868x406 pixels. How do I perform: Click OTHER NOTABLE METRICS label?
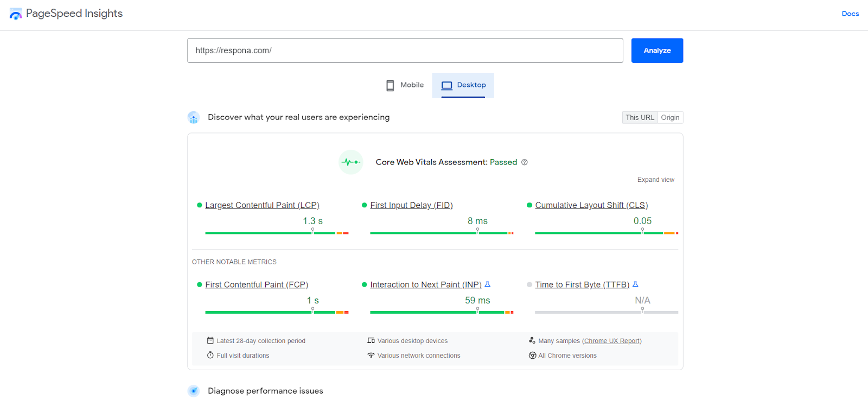click(x=234, y=262)
